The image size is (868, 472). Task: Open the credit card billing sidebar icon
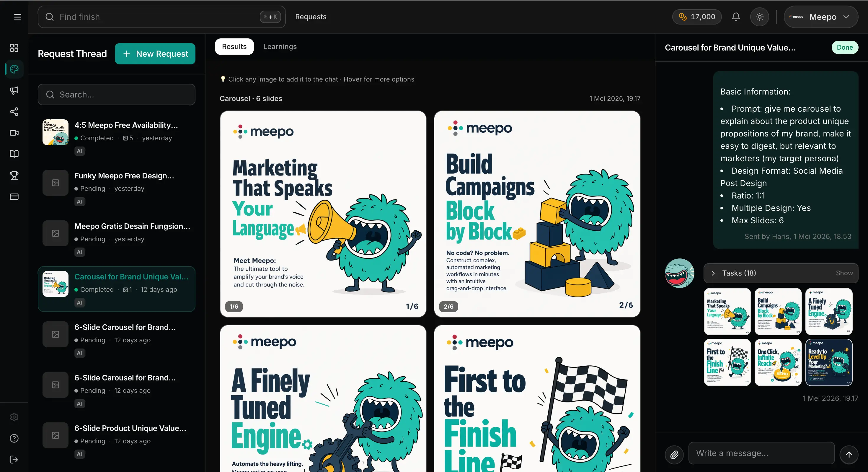pos(14,196)
